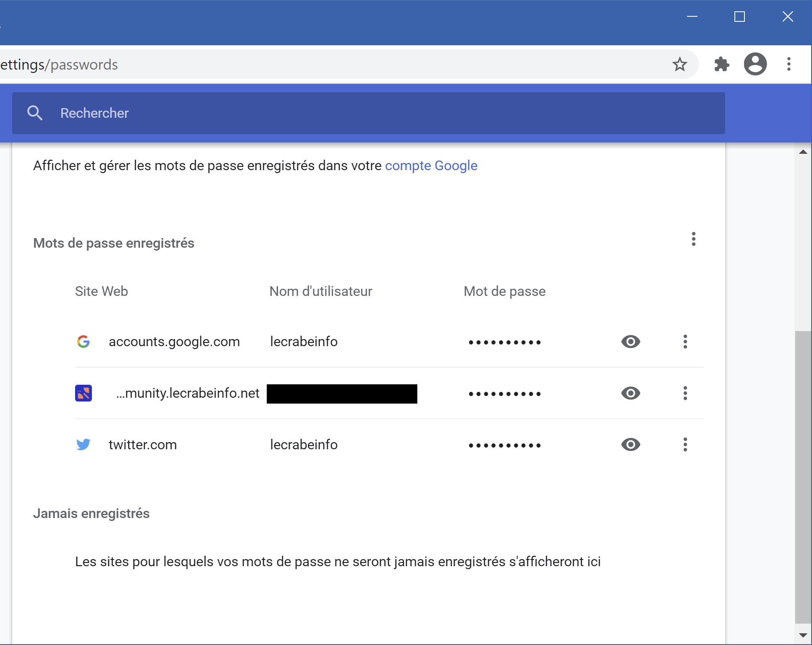Open more actions for lecrabeinfo.net community row
Viewport: 812px width, 645px height.
[x=685, y=393]
